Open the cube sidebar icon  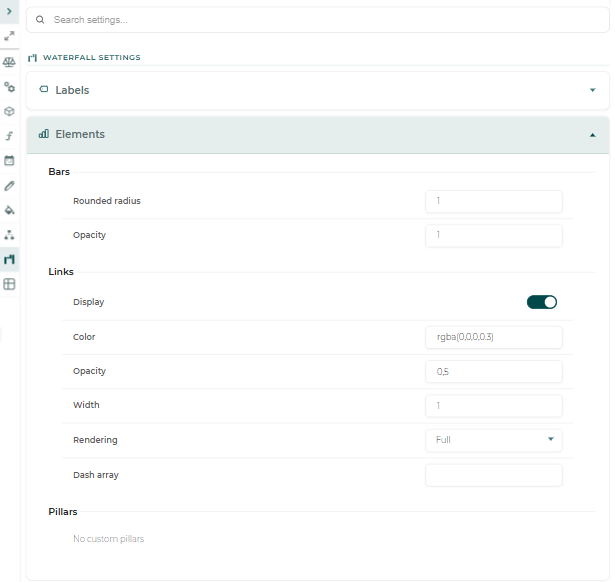[x=9, y=111]
